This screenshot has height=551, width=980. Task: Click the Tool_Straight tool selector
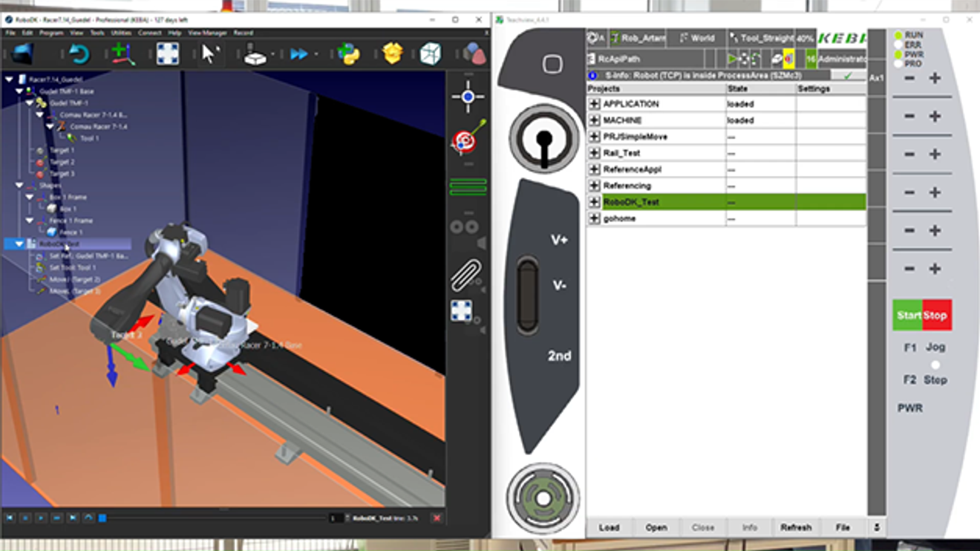tap(761, 38)
